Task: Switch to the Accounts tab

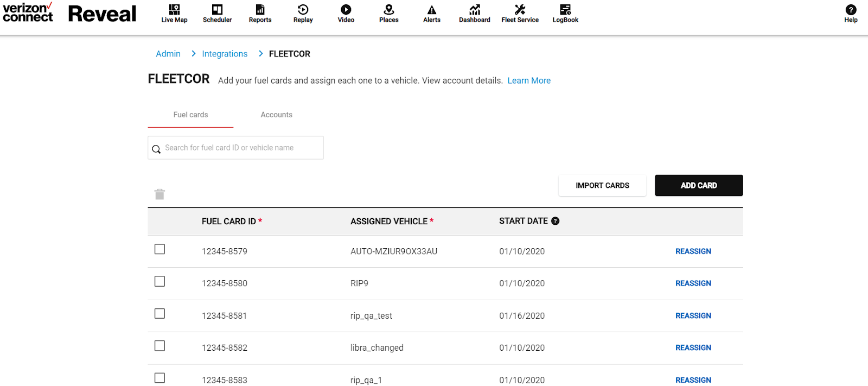Action: click(276, 115)
